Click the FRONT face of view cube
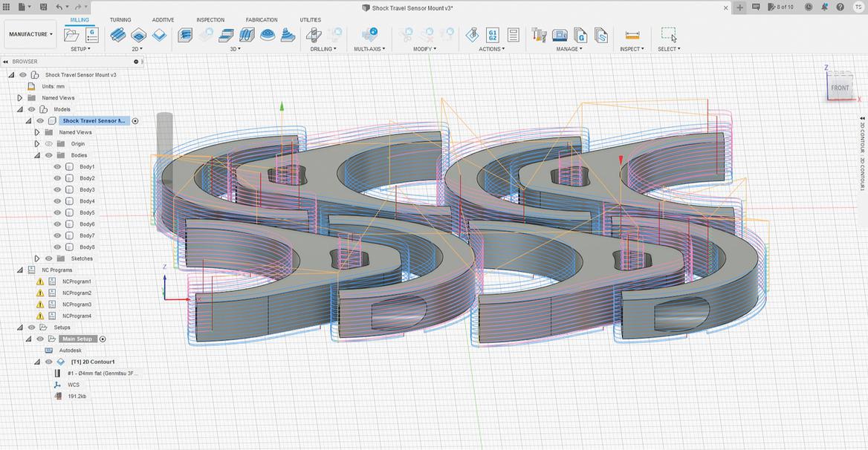Image resolution: width=868 pixels, height=450 pixels. point(840,88)
